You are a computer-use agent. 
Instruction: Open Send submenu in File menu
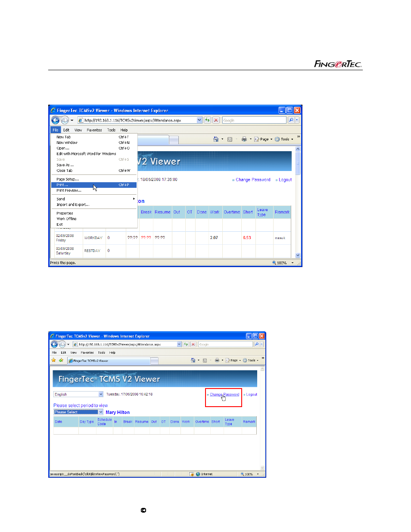click(x=94, y=199)
